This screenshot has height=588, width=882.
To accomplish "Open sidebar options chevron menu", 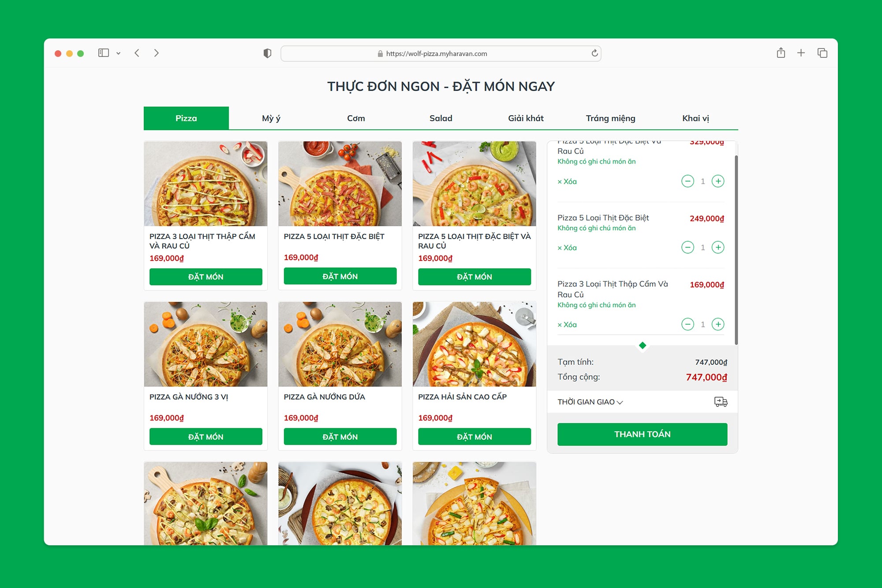I will tap(118, 53).
